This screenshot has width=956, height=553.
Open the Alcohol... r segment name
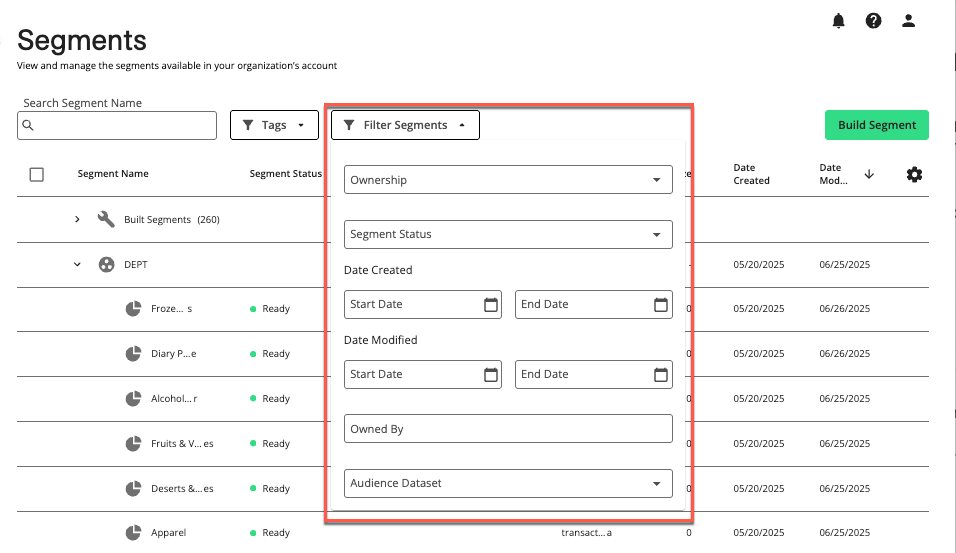point(174,399)
